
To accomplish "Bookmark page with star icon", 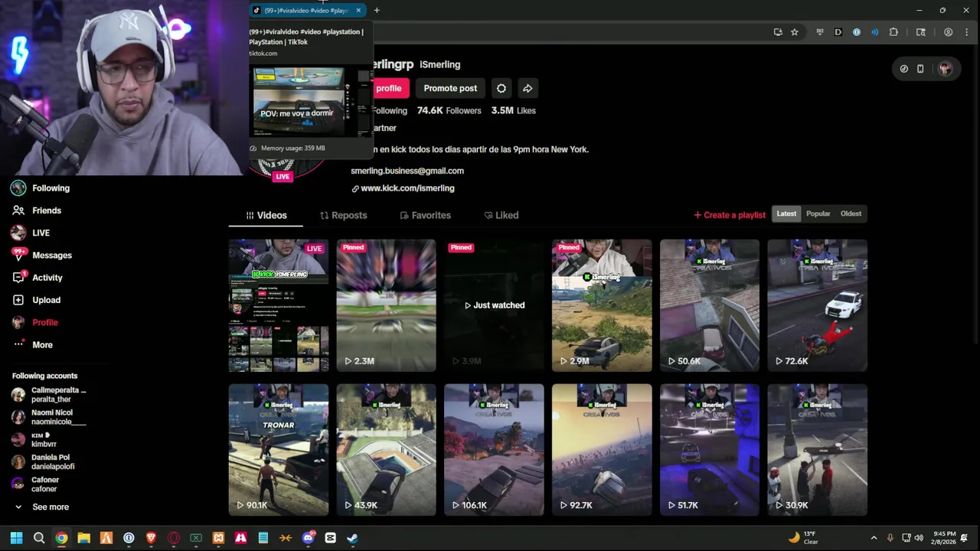I will 795,32.
